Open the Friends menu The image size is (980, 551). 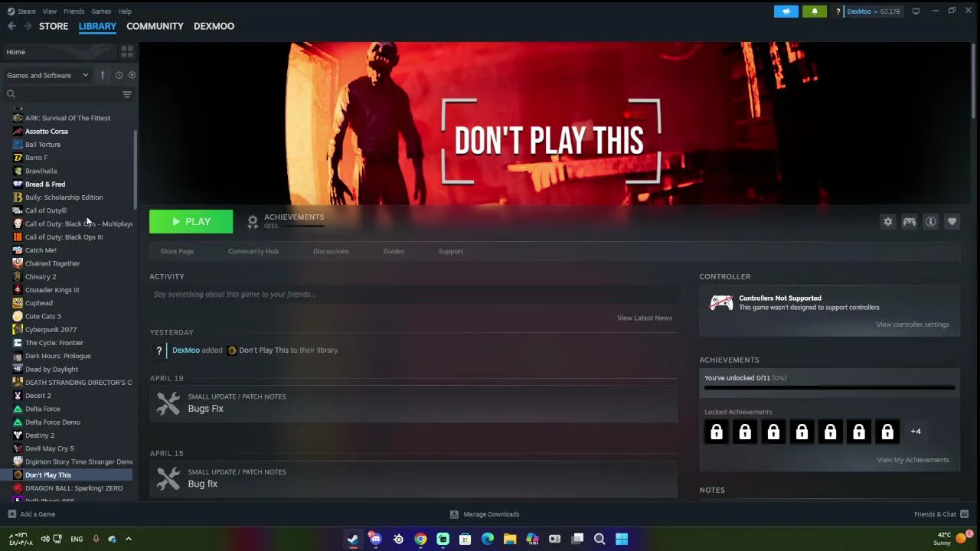(x=74, y=11)
